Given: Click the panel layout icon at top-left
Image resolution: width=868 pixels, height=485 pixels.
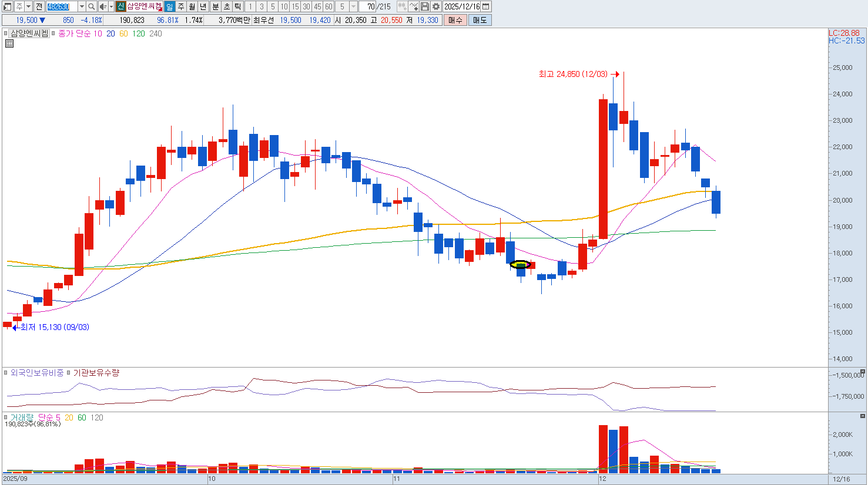Looking at the screenshot, I should (x=8, y=6).
